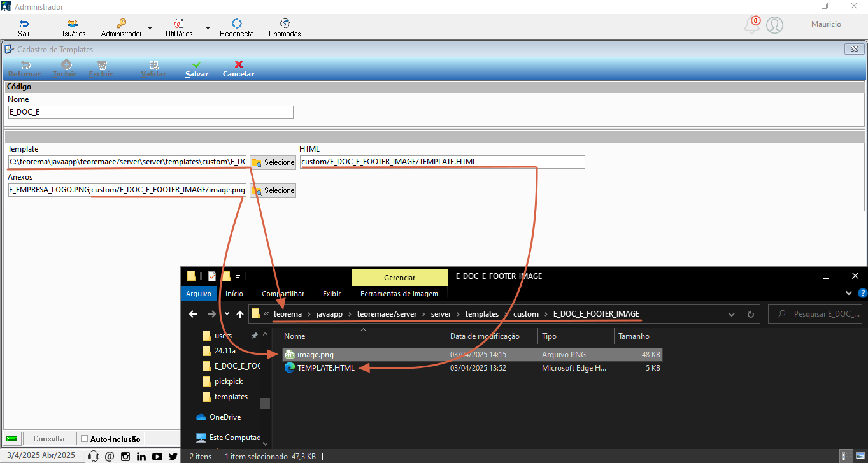Open recent locations dropdown in Explorer
868x463 pixels.
227,314
